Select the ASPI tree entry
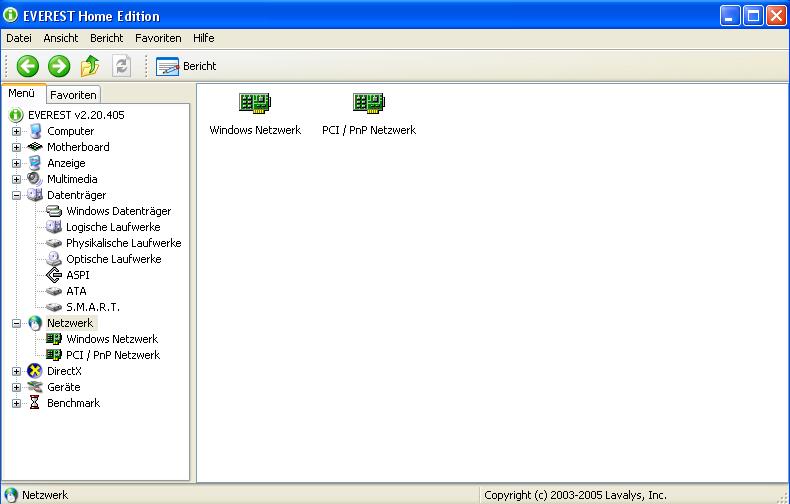 point(77,275)
